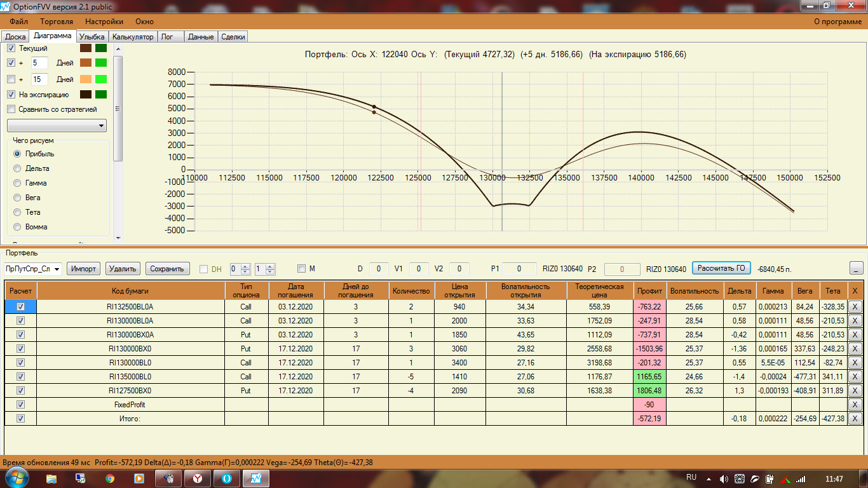Open the Настройки menu
The image size is (868, 488).
click(104, 22)
